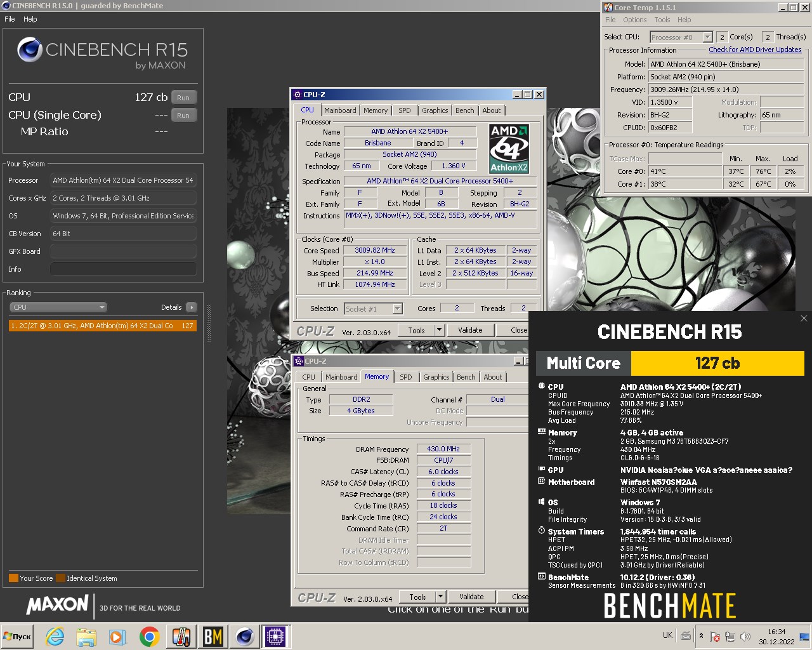Image resolution: width=812 pixels, height=650 pixels.
Task: Click the GPU section icon in BenchMate overlay
Action: 541,469
